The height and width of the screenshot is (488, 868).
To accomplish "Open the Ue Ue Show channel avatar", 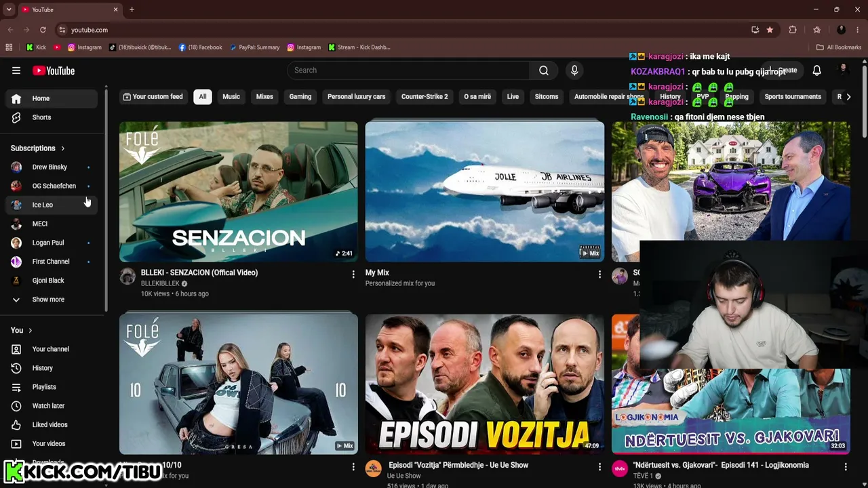I will point(374,469).
